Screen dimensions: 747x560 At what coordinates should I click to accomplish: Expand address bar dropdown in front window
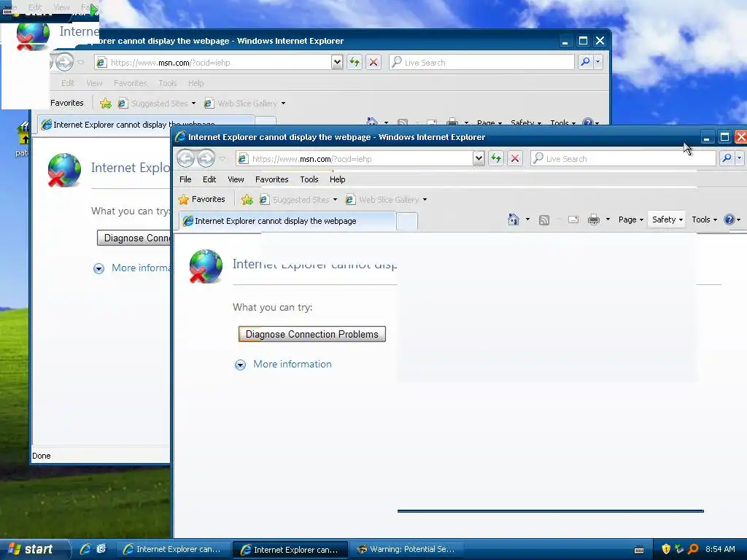coord(479,158)
